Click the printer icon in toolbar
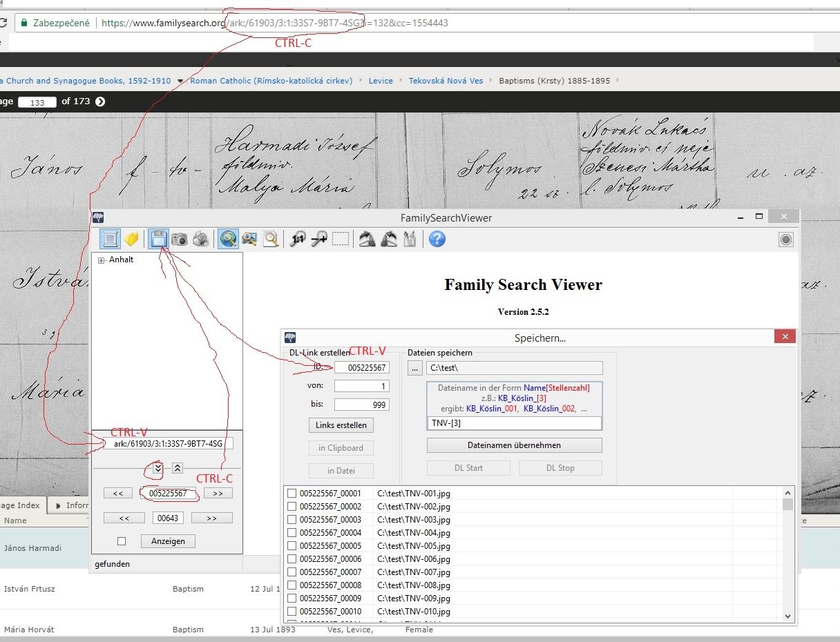The width and height of the screenshot is (840, 642). [200, 240]
